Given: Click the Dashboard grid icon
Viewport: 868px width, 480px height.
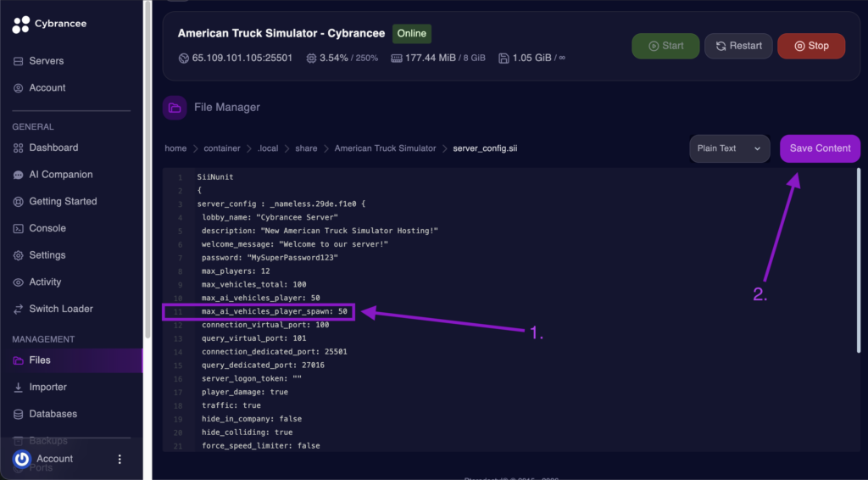Looking at the screenshot, I should tap(19, 148).
